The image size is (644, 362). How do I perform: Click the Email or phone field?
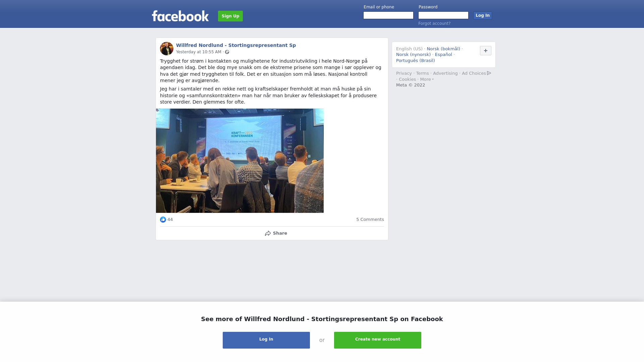coord(388,15)
